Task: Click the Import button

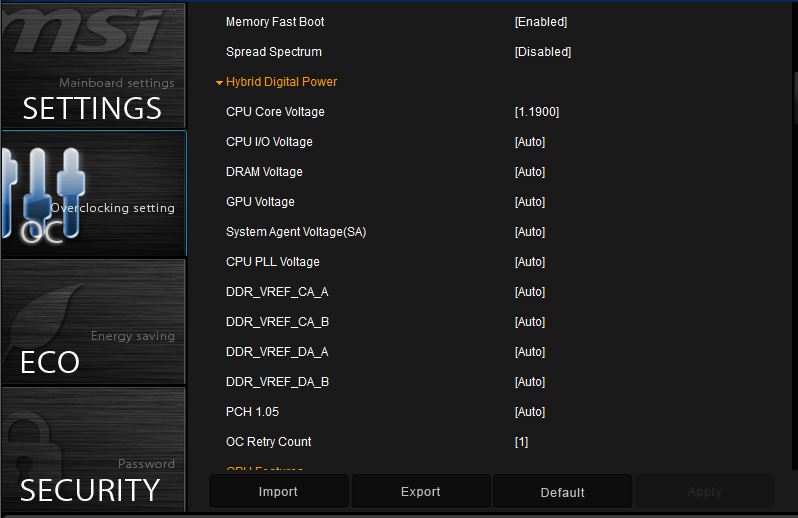Action: 278,492
